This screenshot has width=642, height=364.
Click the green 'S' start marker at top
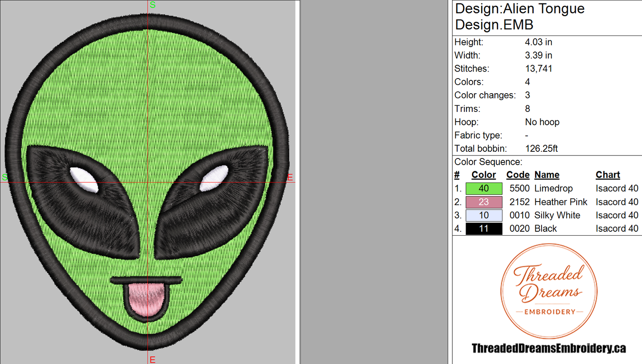tap(153, 5)
